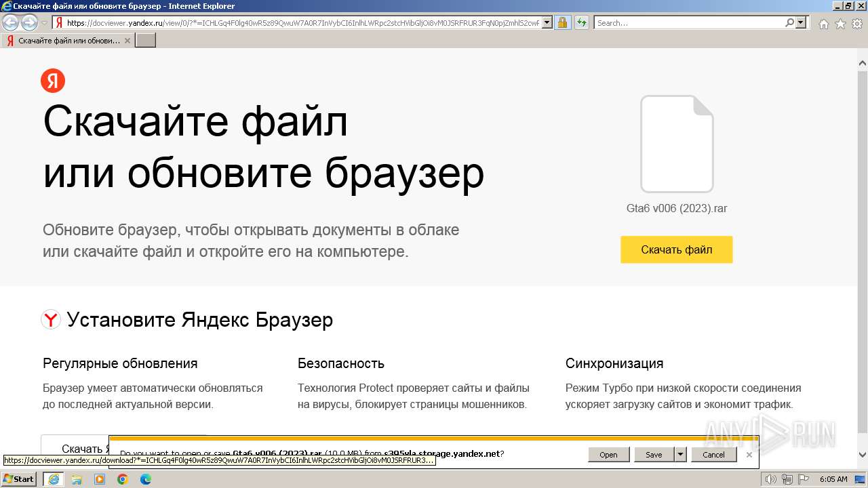868x488 pixels.
Task: Open the media player taskbar icon
Action: click(x=100, y=479)
